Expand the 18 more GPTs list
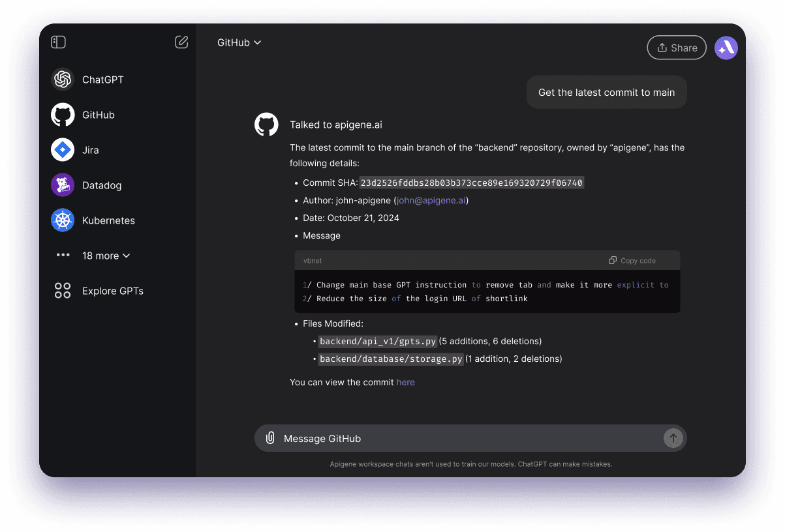The width and height of the screenshot is (785, 532). click(x=106, y=256)
